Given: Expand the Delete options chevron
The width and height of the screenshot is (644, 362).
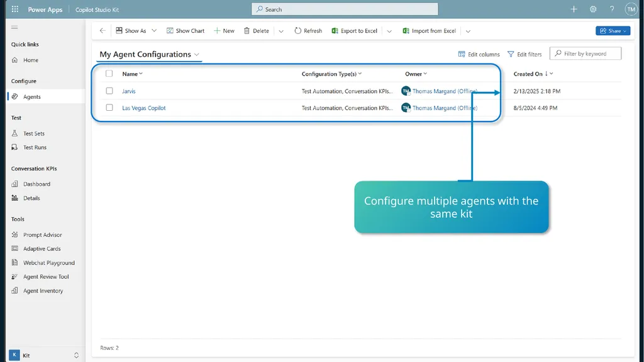Looking at the screenshot, I should pyautogui.click(x=281, y=31).
